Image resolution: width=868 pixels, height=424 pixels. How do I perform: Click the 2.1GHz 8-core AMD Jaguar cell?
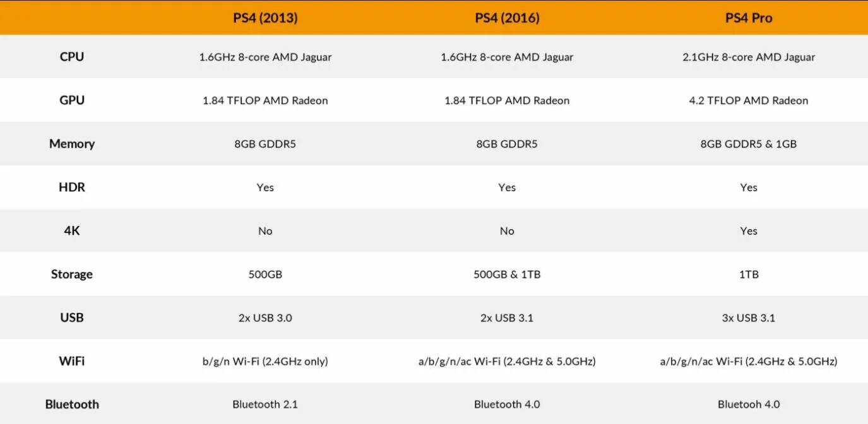(749, 57)
